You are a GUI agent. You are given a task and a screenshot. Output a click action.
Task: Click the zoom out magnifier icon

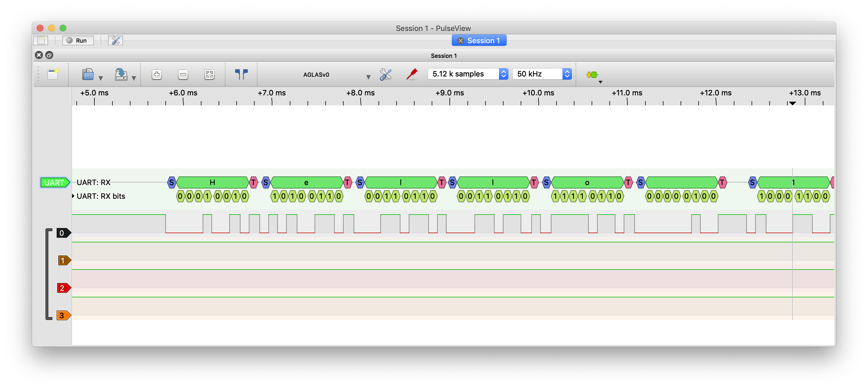click(x=183, y=74)
